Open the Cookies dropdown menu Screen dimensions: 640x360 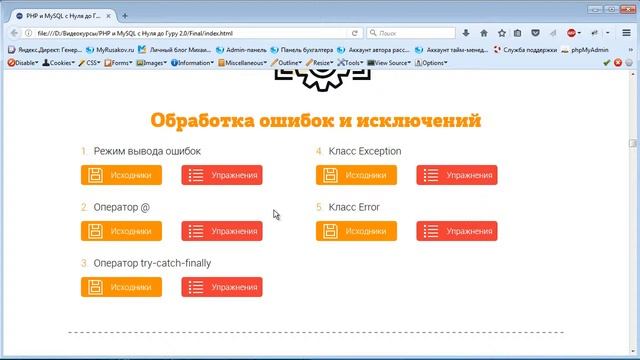(x=59, y=63)
